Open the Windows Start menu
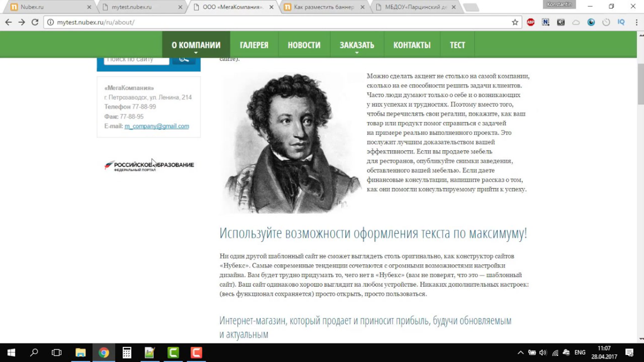The image size is (644, 362). coord(11,353)
